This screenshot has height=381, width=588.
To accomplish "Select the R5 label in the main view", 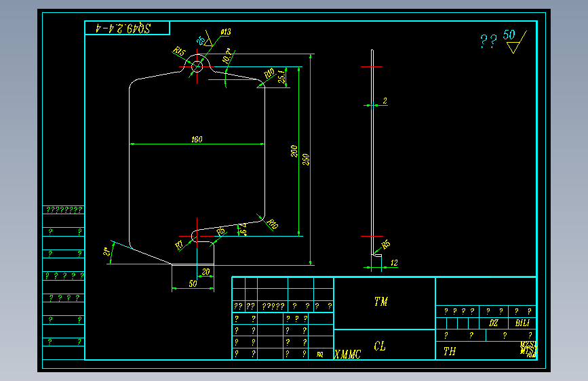I will coord(221,231).
